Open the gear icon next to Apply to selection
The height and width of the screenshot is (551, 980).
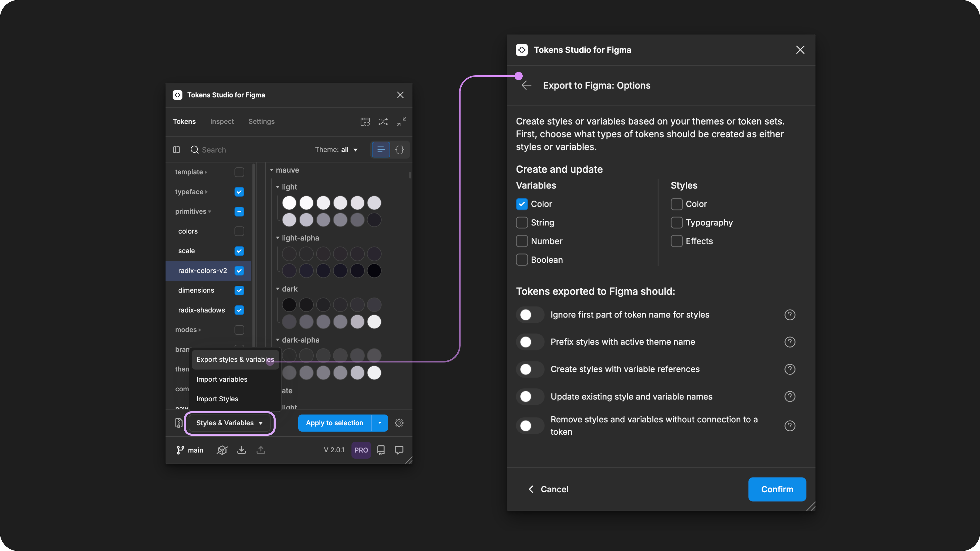point(399,423)
